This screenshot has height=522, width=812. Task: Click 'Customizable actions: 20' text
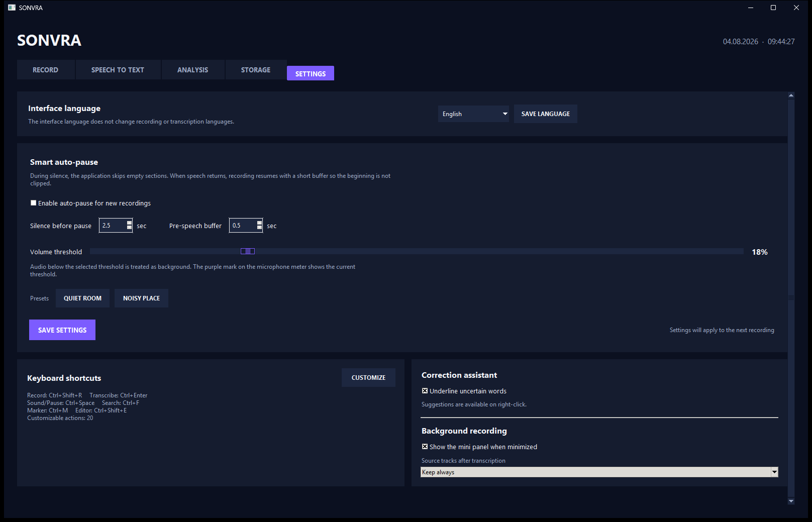tap(60, 418)
